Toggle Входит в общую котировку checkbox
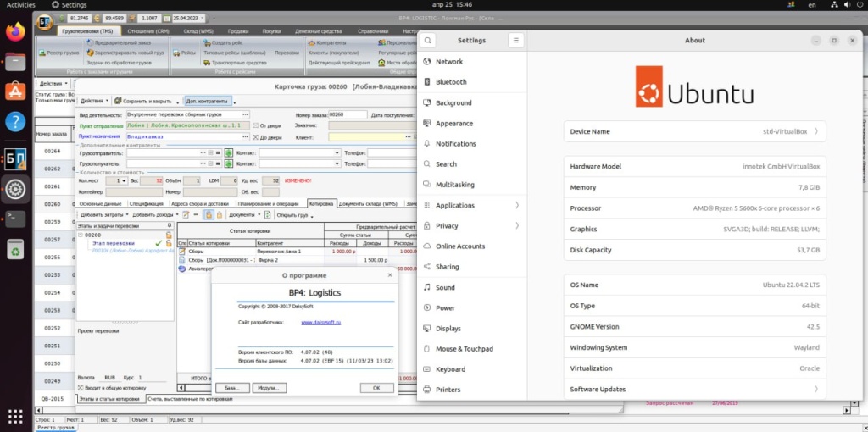 click(x=81, y=388)
